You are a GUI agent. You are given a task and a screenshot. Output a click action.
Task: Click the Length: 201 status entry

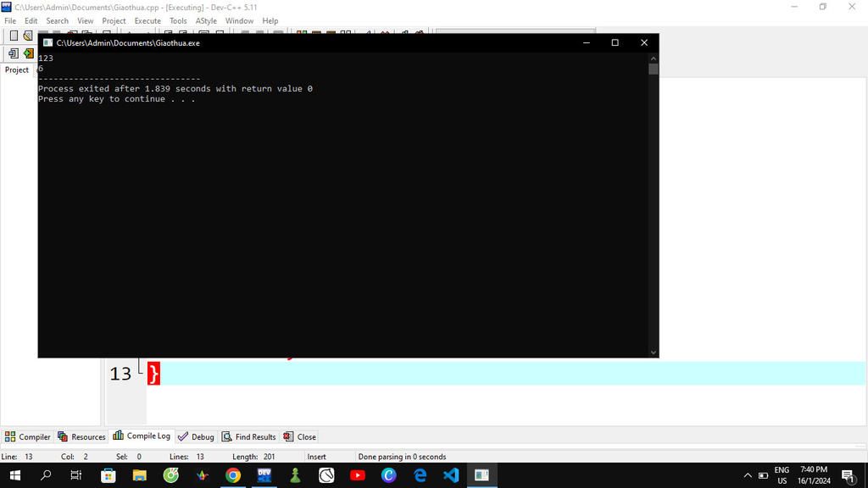pyautogui.click(x=253, y=457)
